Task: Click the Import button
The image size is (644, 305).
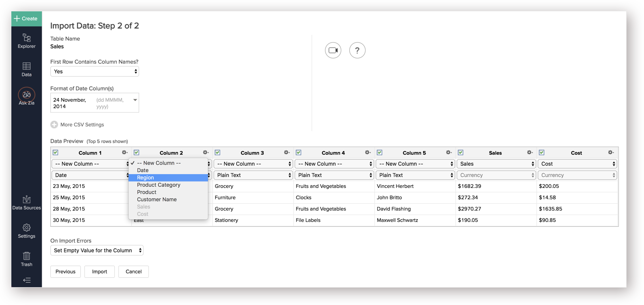Action: 99,272
